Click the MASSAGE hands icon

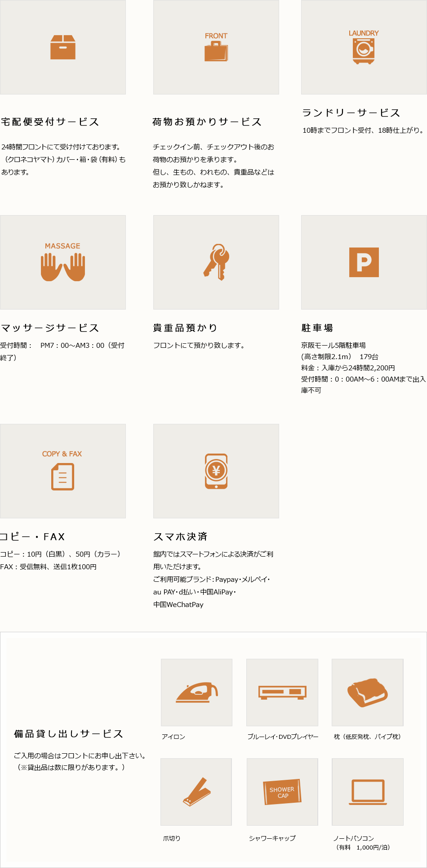(63, 266)
